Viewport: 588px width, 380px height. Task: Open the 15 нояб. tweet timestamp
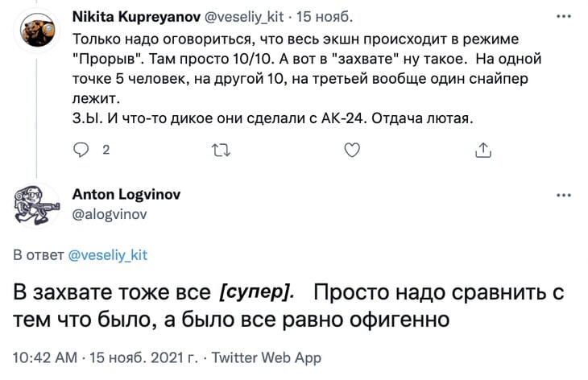click(x=325, y=17)
